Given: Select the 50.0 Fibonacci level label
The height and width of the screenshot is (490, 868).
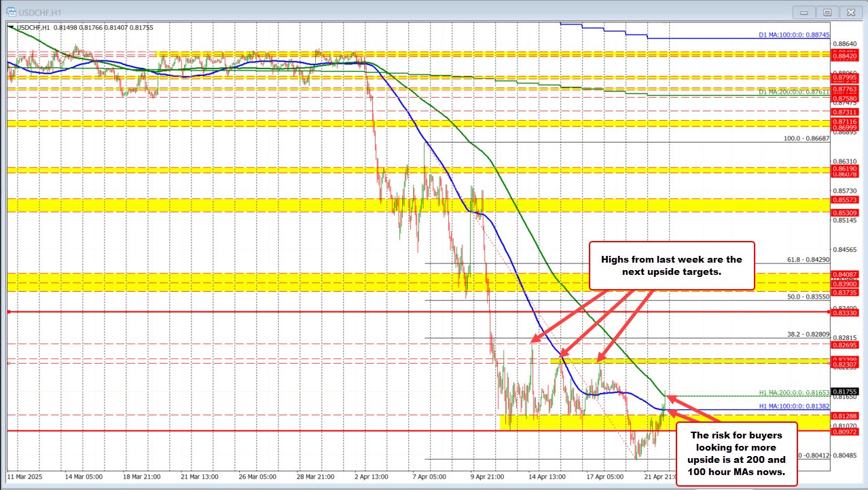Looking at the screenshot, I should point(808,297).
